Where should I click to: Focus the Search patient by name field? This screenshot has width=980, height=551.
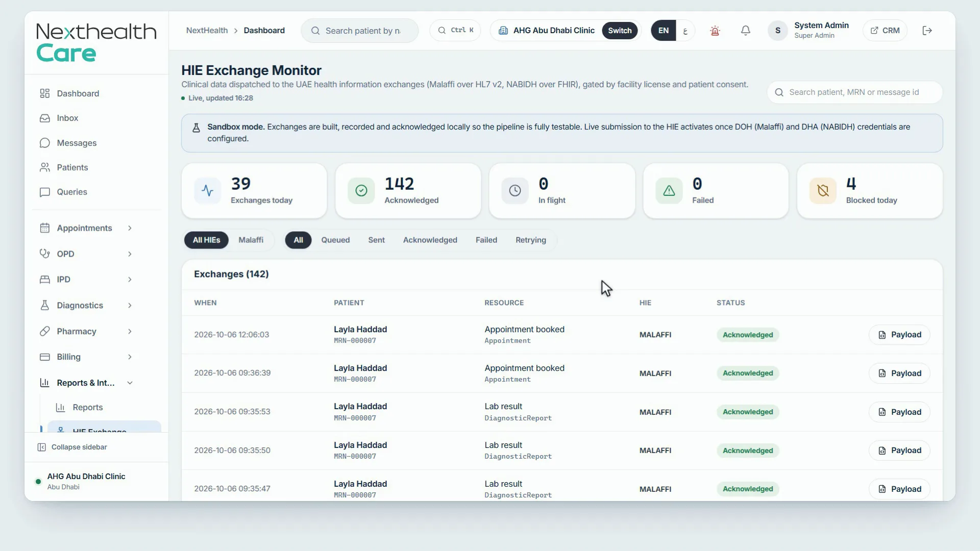(x=360, y=31)
